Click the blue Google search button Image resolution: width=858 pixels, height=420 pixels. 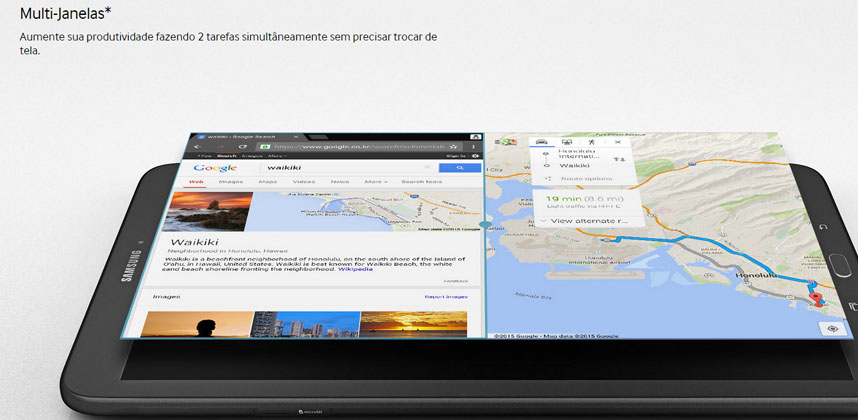pyautogui.click(x=460, y=168)
